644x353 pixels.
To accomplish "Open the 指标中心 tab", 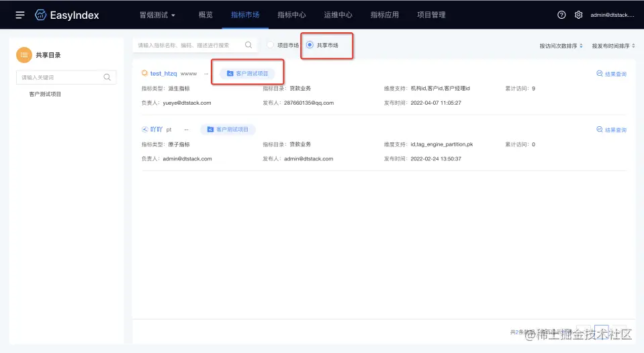I will coord(291,15).
